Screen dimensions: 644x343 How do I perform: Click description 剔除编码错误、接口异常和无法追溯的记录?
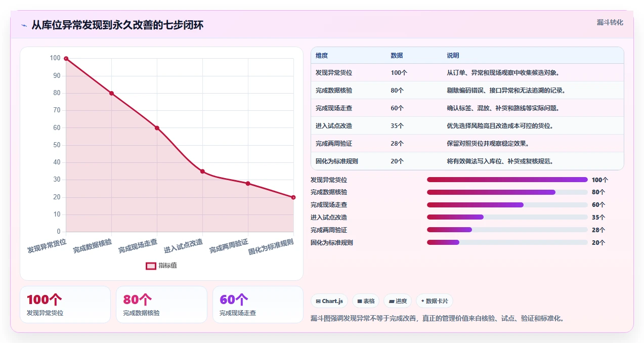506,91
